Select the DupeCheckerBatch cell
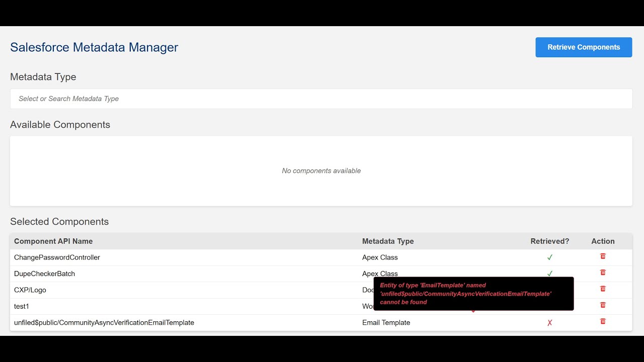 pyautogui.click(x=44, y=274)
